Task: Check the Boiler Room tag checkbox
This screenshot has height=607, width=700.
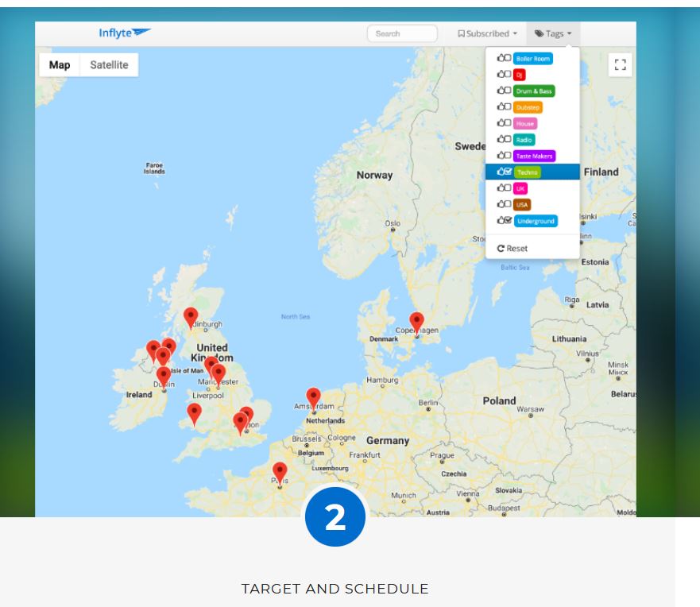Action: coord(508,58)
